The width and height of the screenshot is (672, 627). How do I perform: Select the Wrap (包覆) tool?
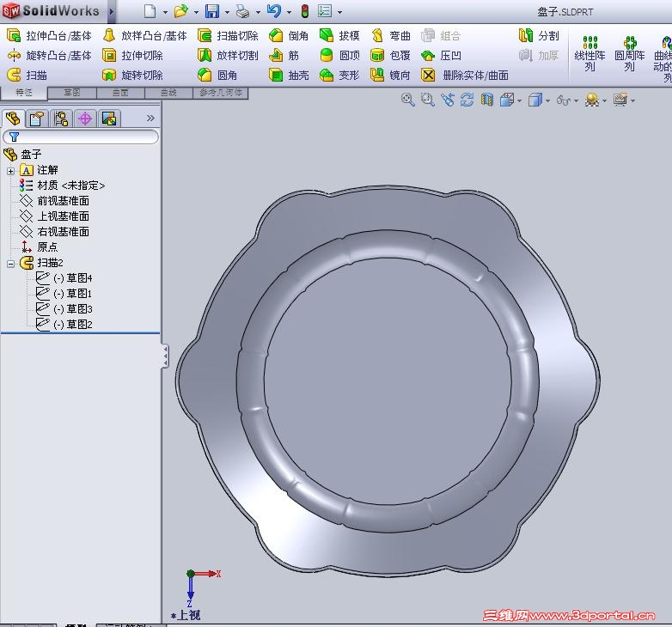click(x=390, y=55)
